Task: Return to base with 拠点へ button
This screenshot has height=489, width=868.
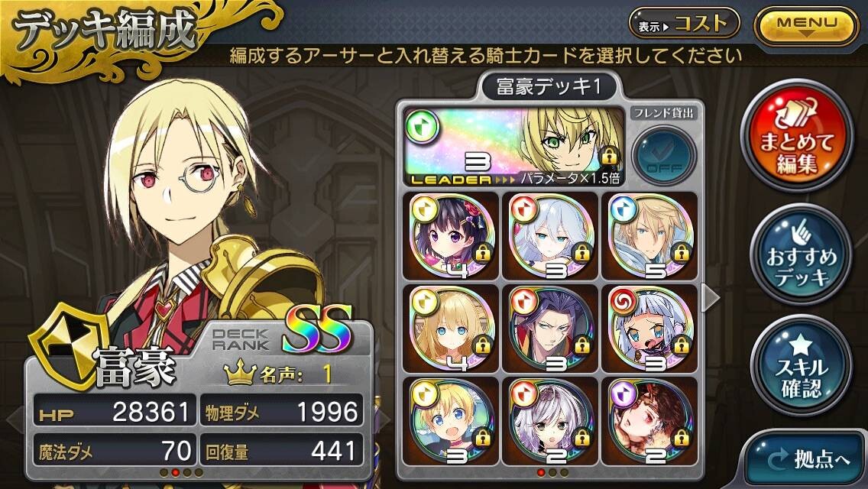Action: point(807,460)
